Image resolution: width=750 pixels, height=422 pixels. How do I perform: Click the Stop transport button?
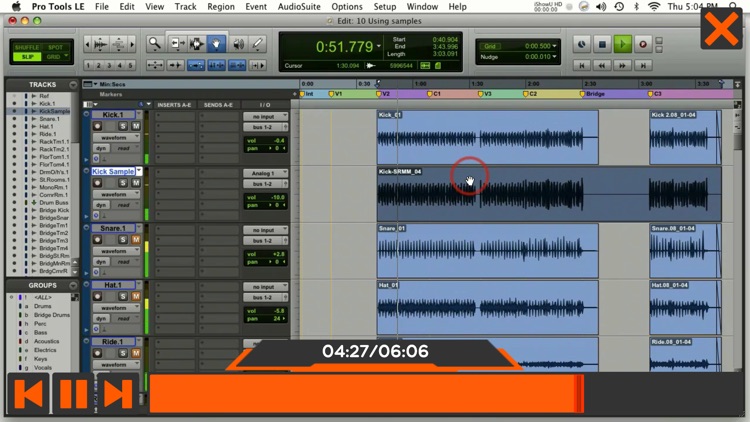click(602, 44)
